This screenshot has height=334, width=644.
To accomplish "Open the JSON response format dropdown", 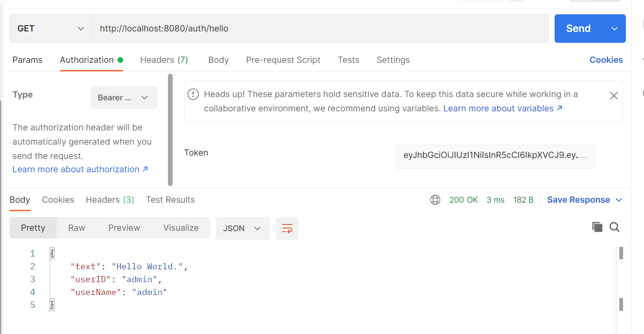I will (243, 228).
